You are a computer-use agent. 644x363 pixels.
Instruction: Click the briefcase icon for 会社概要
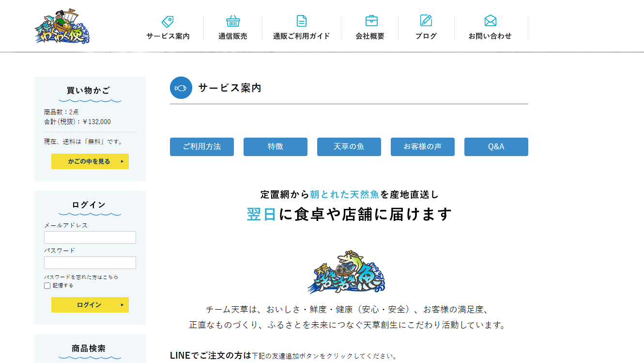371,21
